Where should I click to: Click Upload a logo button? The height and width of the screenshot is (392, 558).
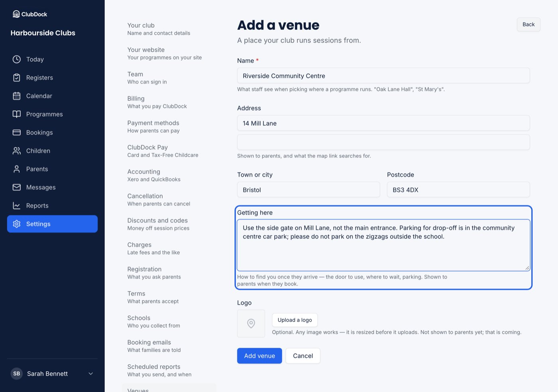coord(295,320)
